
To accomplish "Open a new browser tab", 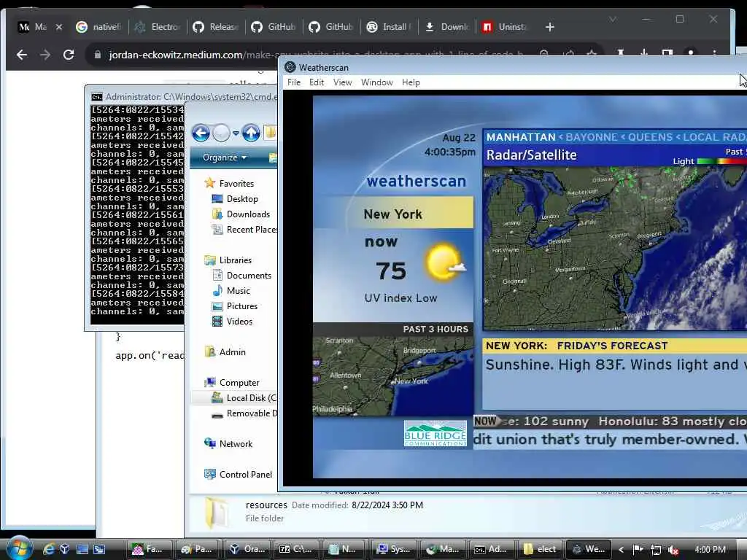I will pyautogui.click(x=550, y=27).
